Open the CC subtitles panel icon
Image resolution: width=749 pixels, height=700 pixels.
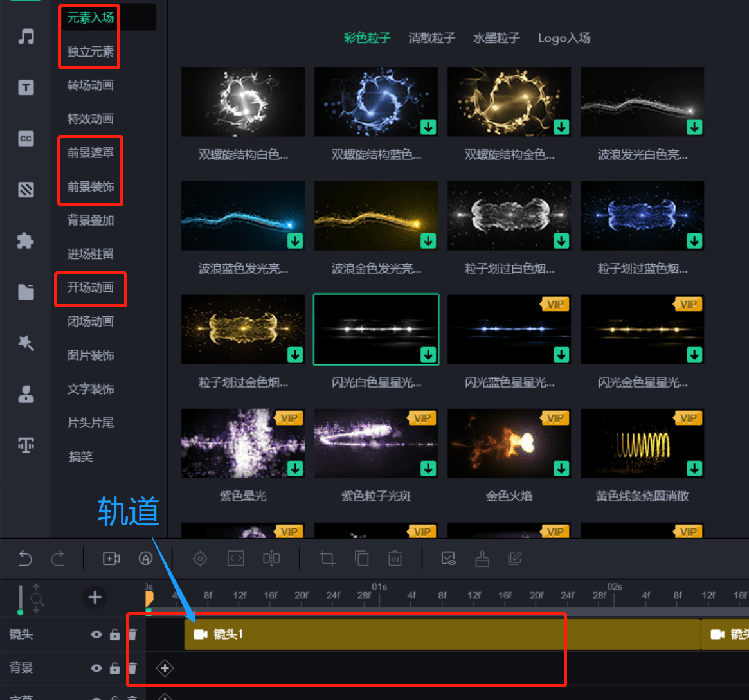(x=26, y=138)
